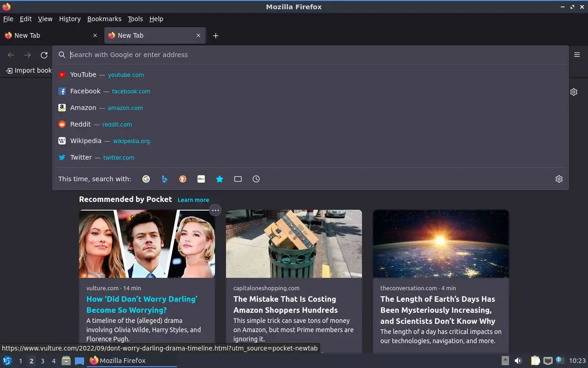Switch to workspace 1 in pager
588x368 pixels.
[x=20, y=361]
